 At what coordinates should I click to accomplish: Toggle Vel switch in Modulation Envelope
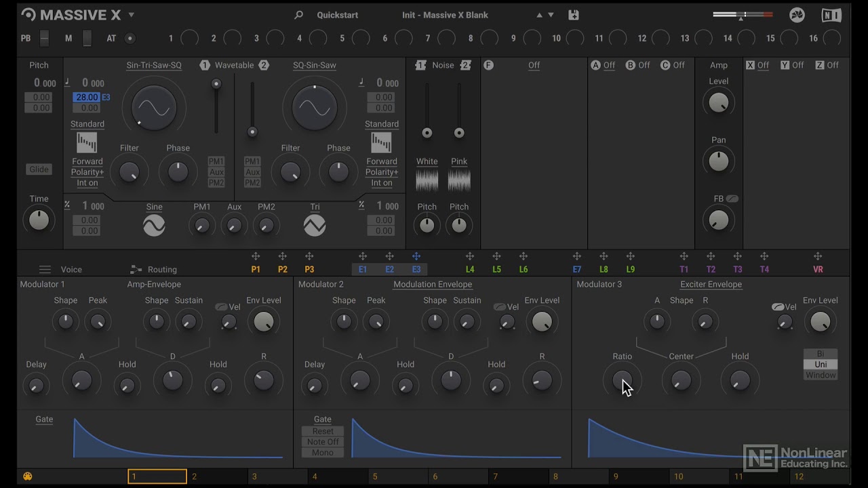tap(499, 307)
